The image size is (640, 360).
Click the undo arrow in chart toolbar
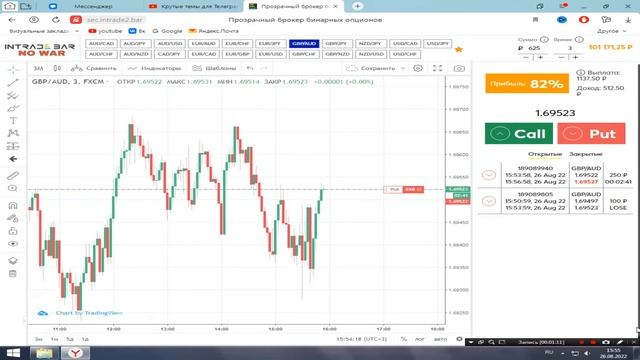tap(250, 68)
